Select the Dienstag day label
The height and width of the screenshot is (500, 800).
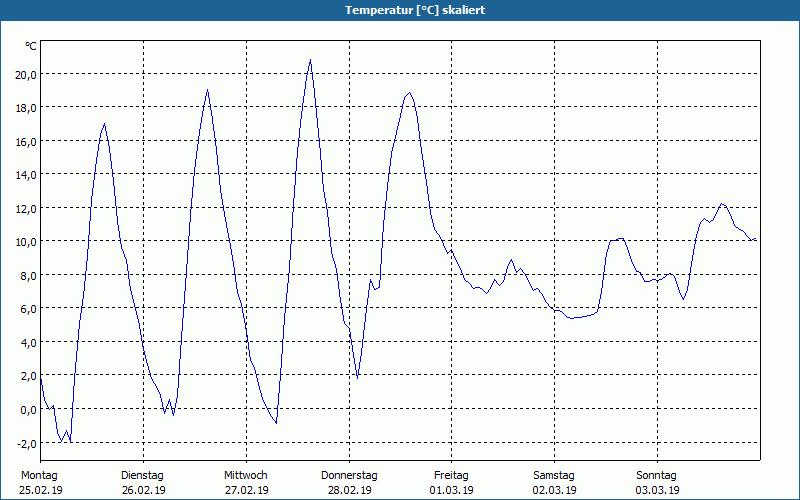pos(142,476)
